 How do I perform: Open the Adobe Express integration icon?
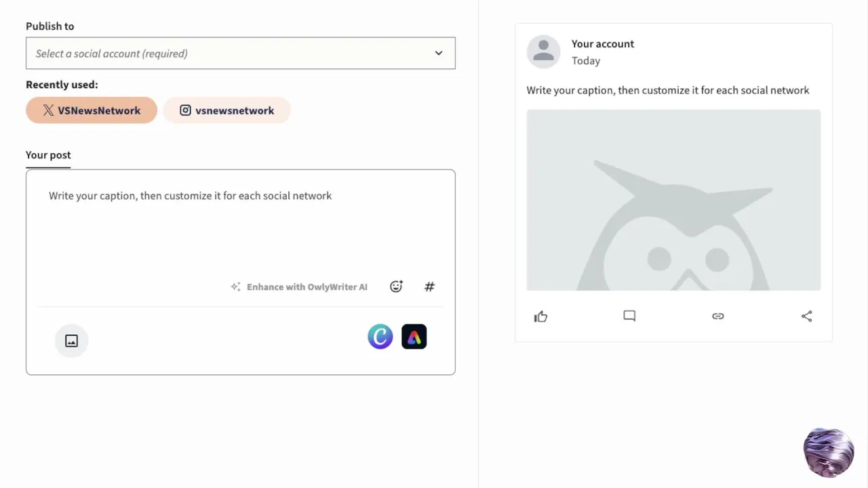(414, 337)
